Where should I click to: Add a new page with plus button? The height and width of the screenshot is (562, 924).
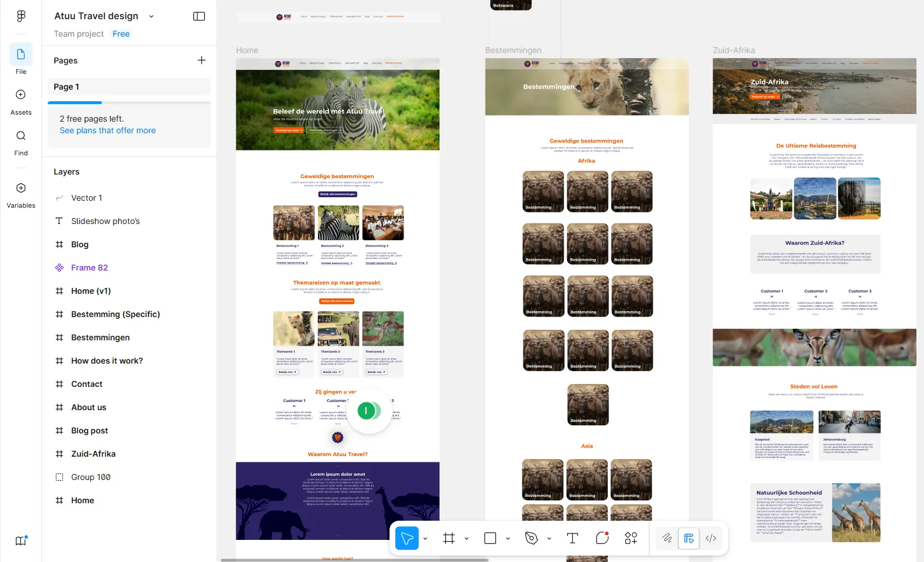201,61
